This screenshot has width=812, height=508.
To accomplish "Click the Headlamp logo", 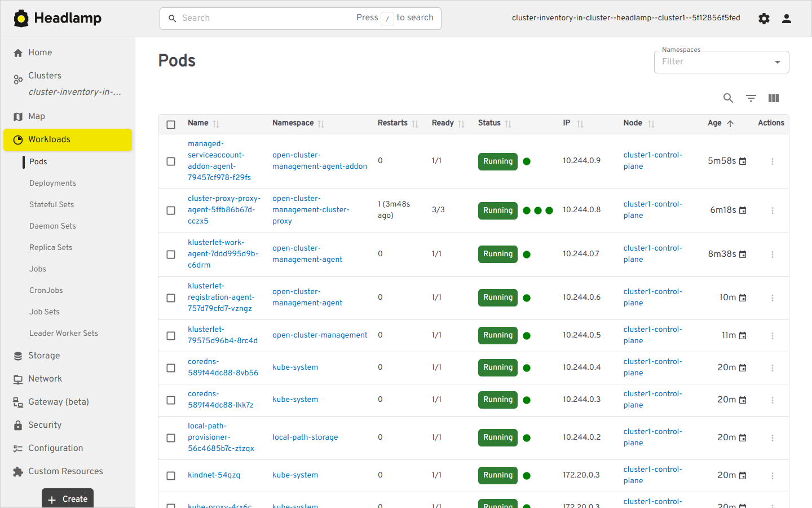I will (x=58, y=18).
